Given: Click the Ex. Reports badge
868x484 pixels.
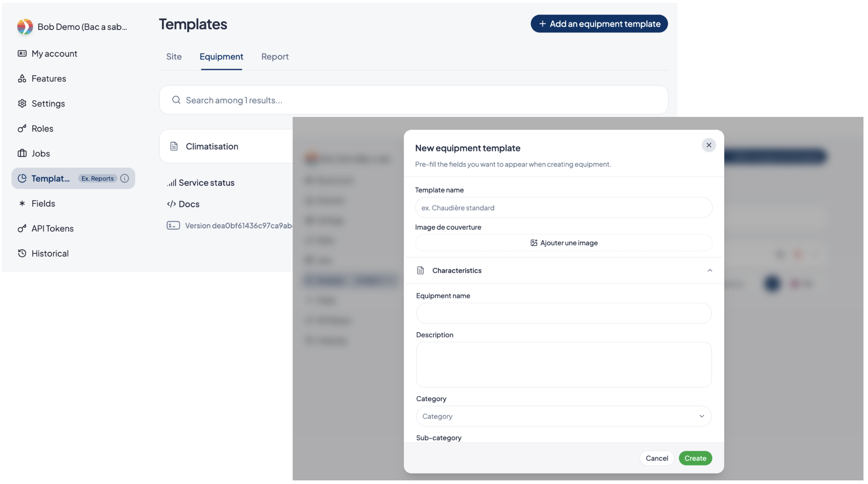Looking at the screenshot, I should pyautogui.click(x=98, y=179).
